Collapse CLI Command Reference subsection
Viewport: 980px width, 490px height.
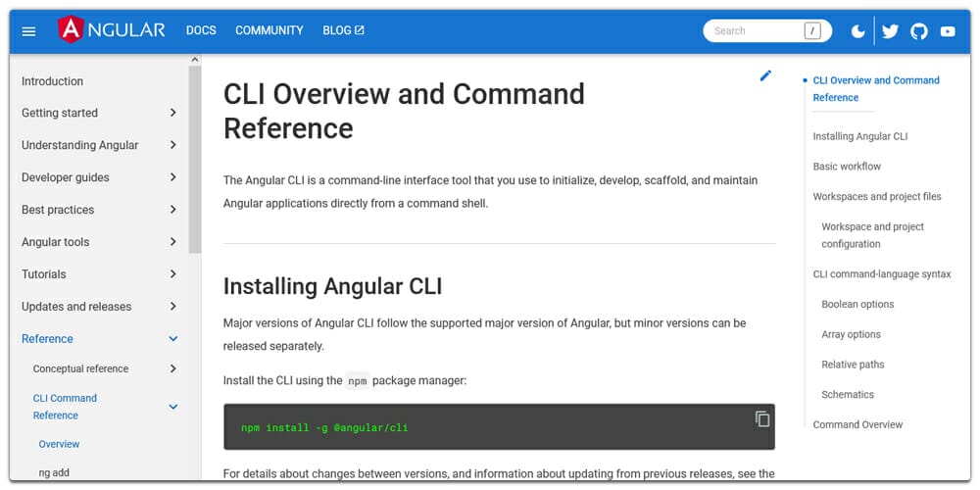105,407
